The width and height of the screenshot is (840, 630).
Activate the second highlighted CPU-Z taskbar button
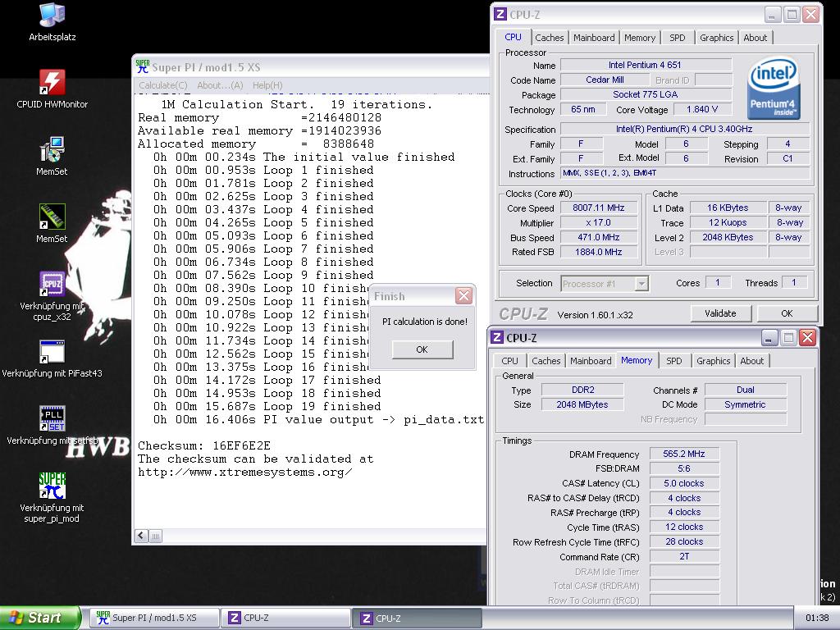418,618
